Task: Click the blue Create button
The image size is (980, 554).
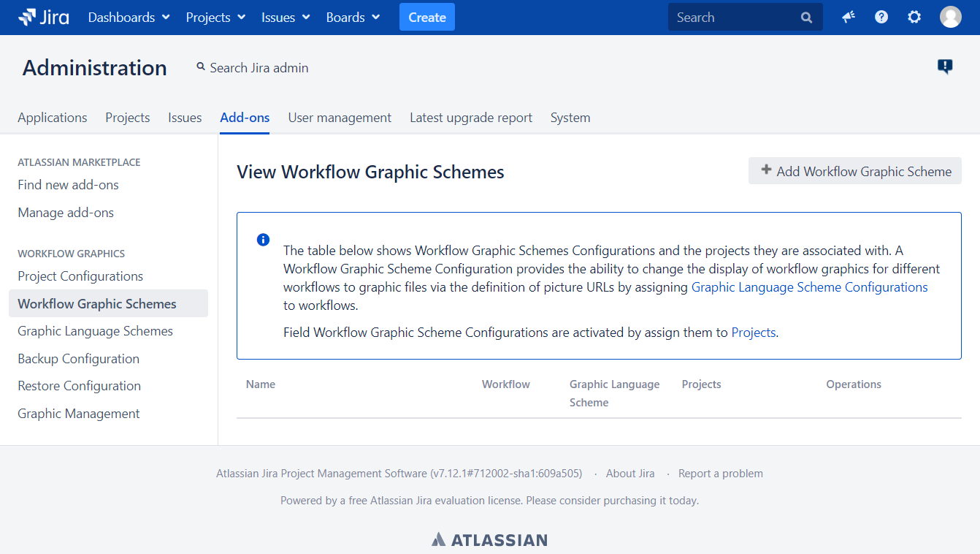Action: [427, 18]
